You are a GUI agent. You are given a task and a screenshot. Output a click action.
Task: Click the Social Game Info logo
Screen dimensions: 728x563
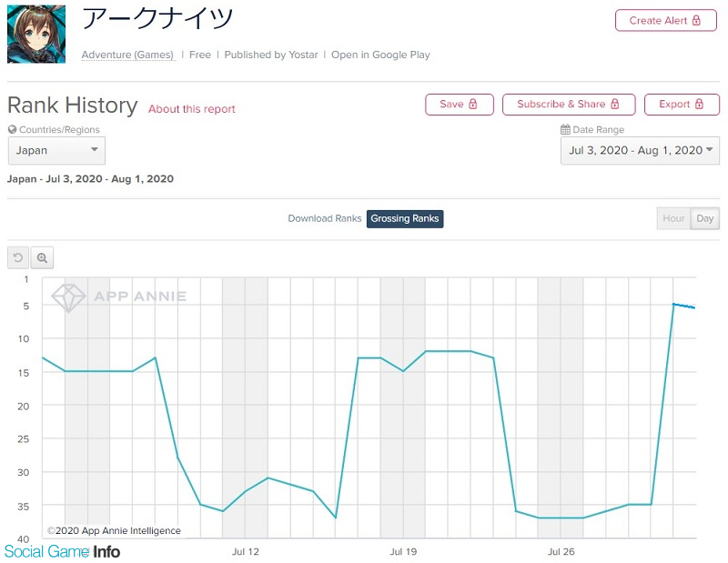(x=62, y=551)
